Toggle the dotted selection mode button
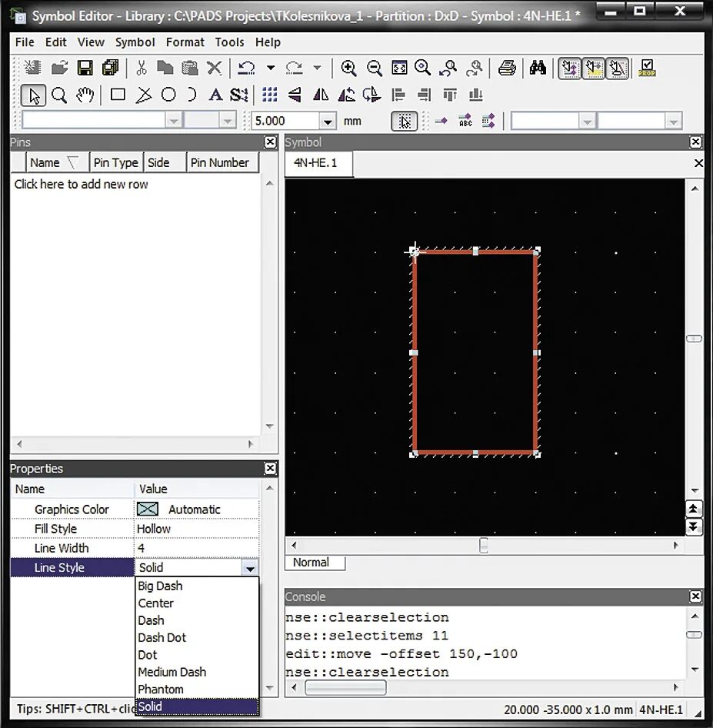Viewport: 713px width, 728px height. click(x=404, y=122)
